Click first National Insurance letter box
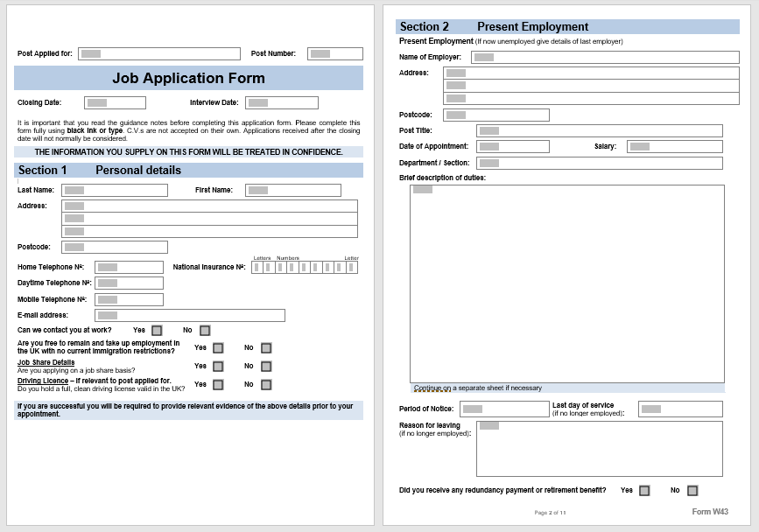 257,268
